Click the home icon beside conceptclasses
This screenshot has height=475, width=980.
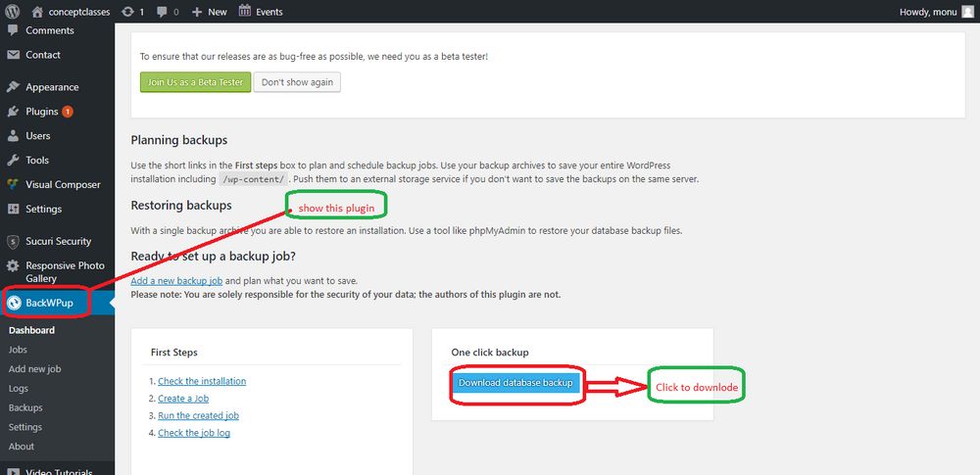(37, 11)
